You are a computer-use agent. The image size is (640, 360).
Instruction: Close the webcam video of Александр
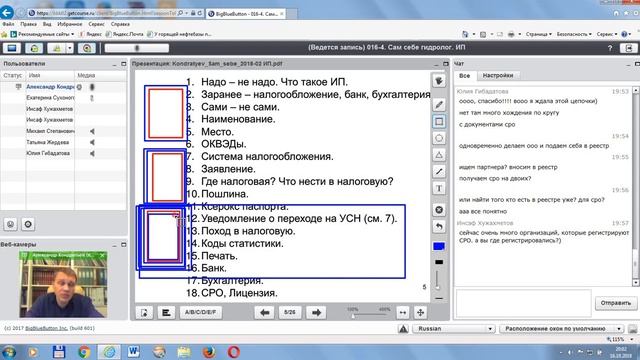point(102,255)
